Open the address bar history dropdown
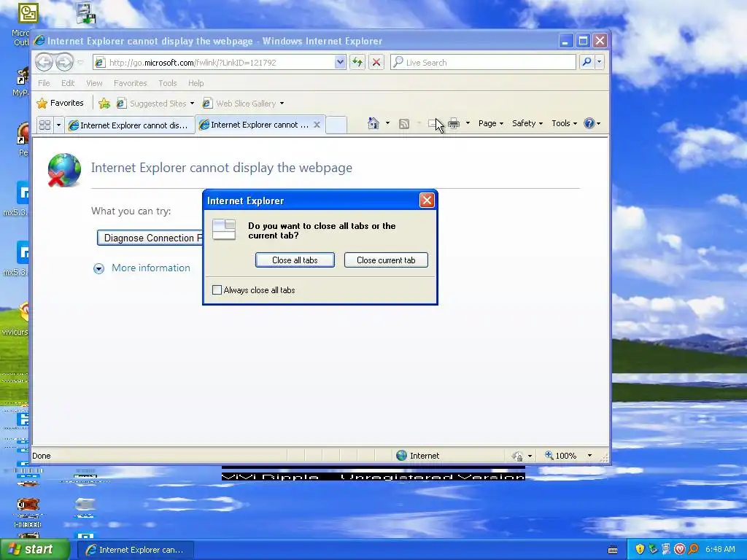 coord(340,62)
